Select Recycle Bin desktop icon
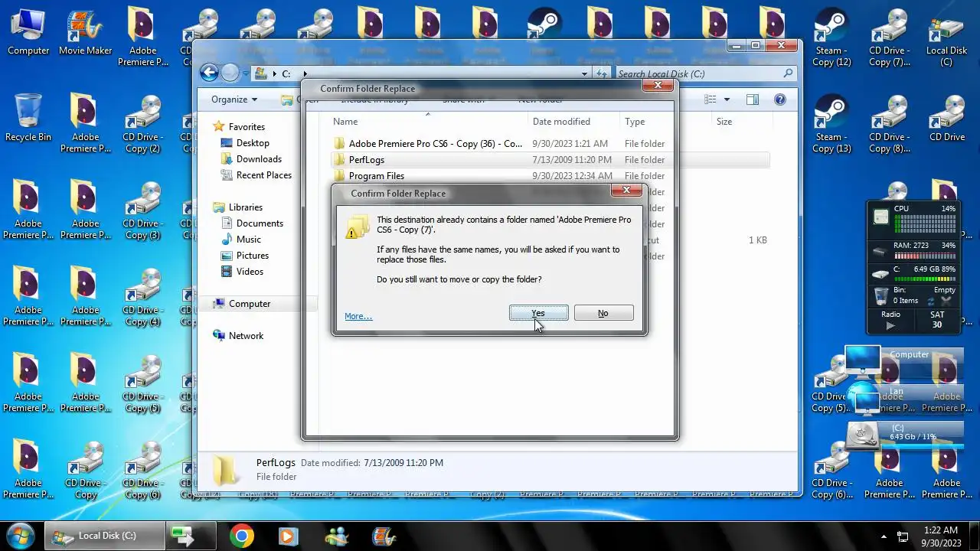 pos(28,119)
